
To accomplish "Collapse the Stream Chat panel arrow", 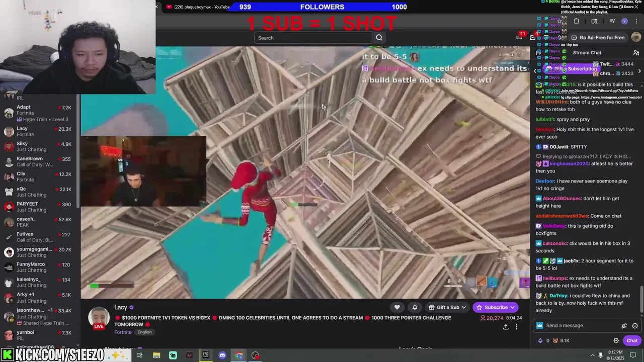I will point(539,53).
